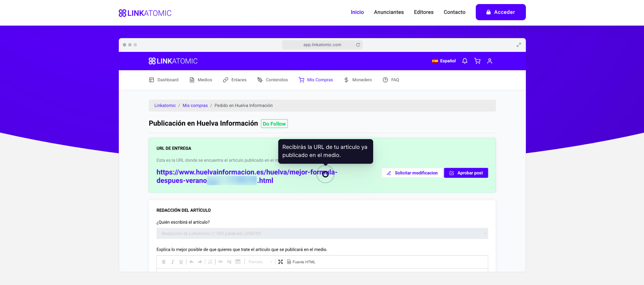Toggle underline formatting in editor
The image size is (644, 285).
coord(181,262)
